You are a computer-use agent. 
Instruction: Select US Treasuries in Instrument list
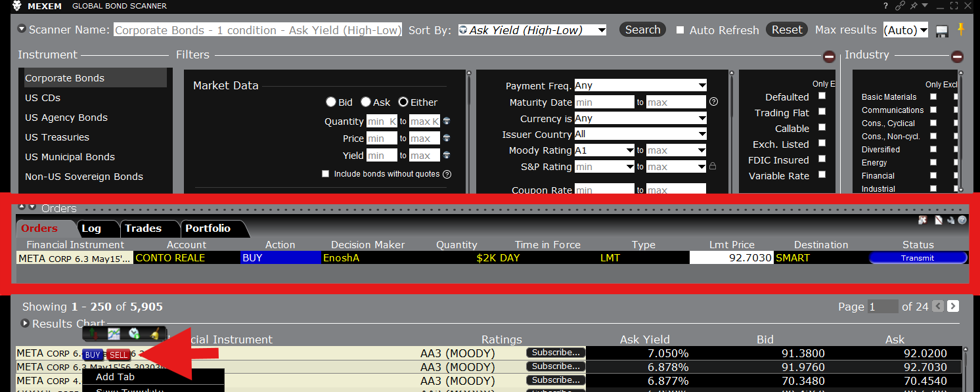(57, 137)
